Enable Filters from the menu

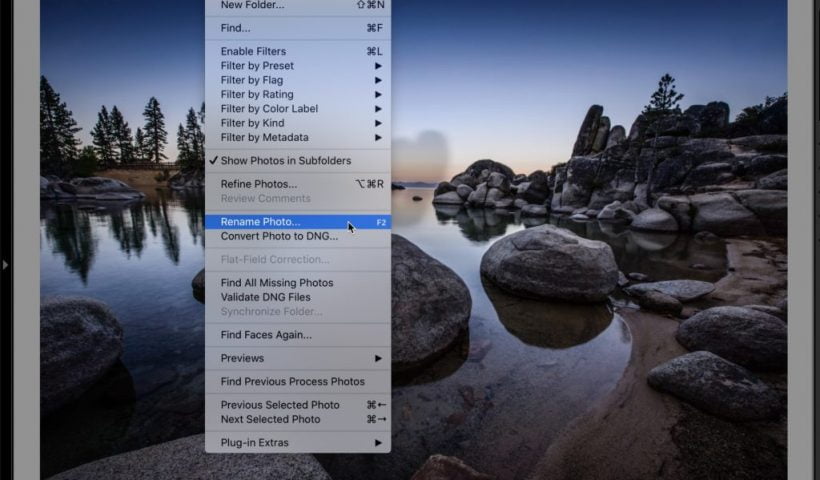coord(253,52)
